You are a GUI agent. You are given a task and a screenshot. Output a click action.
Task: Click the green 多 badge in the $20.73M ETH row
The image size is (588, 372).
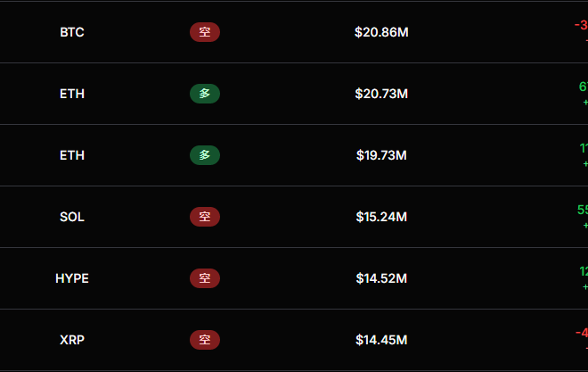click(x=205, y=94)
